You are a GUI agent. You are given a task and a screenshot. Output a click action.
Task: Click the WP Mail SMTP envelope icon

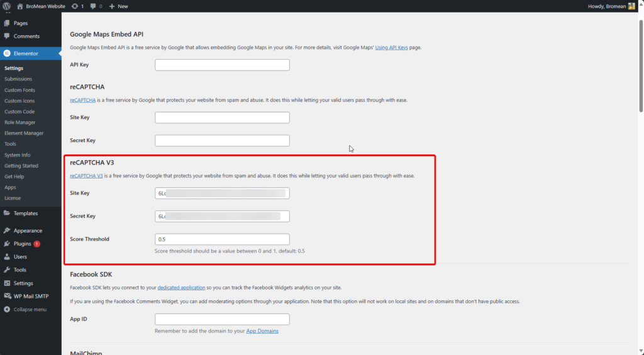pos(7,296)
